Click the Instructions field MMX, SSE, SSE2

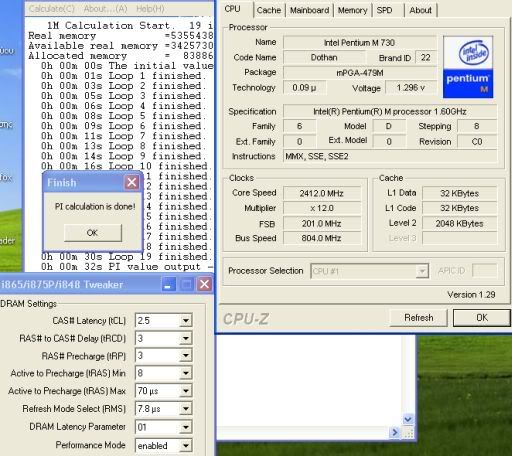click(x=390, y=156)
